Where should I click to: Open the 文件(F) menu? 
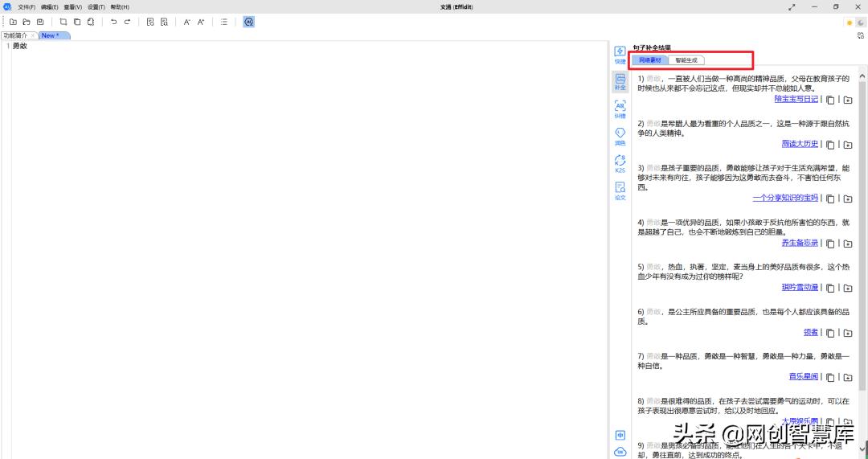(27, 7)
